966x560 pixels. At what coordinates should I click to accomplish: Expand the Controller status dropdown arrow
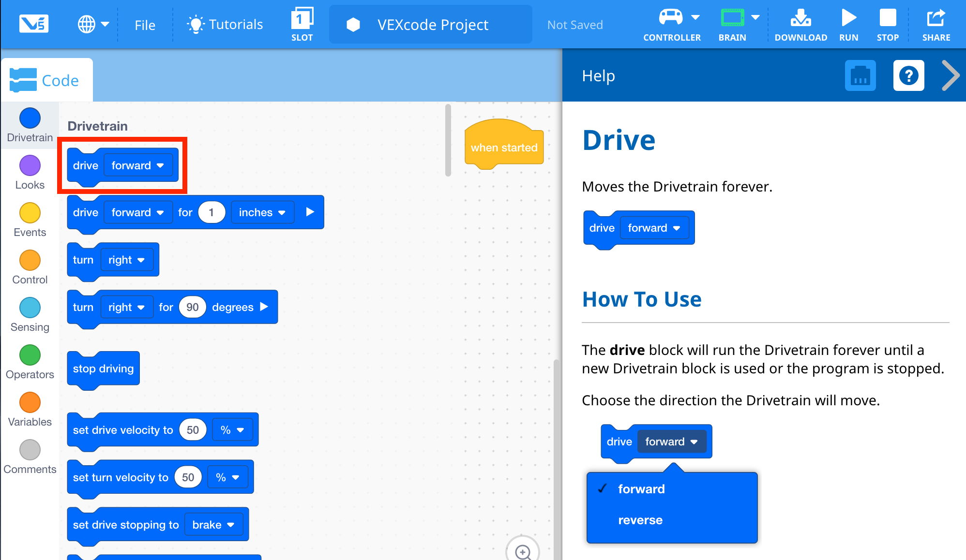click(x=695, y=17)
